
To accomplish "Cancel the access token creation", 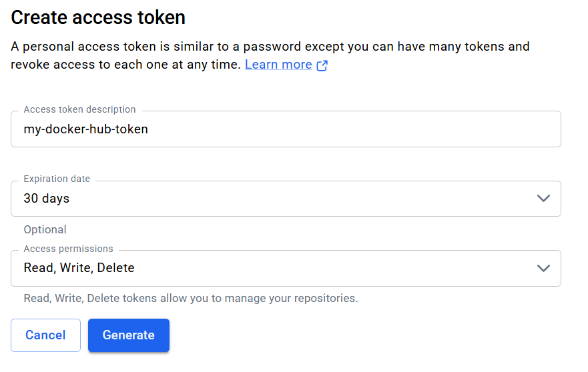I will click(45, 335).
